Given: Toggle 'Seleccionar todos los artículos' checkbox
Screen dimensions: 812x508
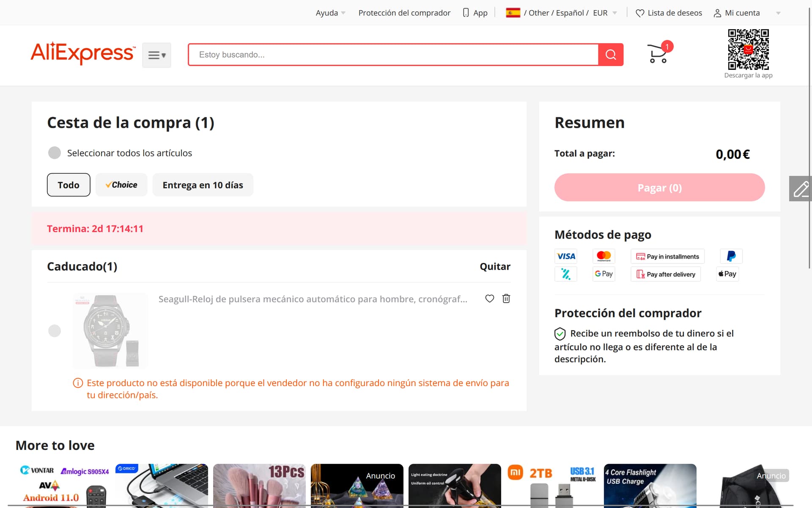Looking at the screenshot, I should coord(55,153).
